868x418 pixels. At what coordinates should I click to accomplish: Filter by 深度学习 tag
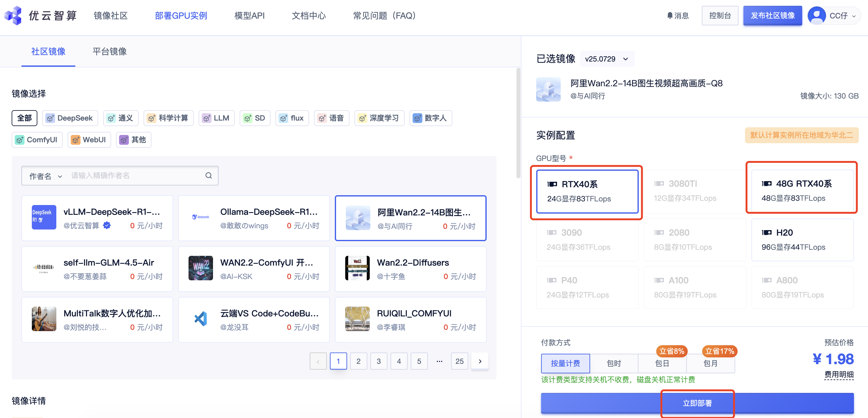[380, 118]
